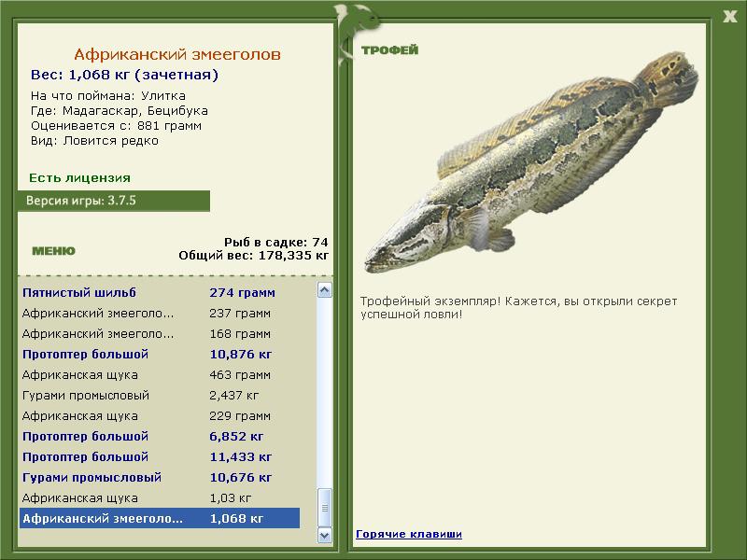
Task: Open the Горячие клавиши link
Action: (x=409, y=534)
